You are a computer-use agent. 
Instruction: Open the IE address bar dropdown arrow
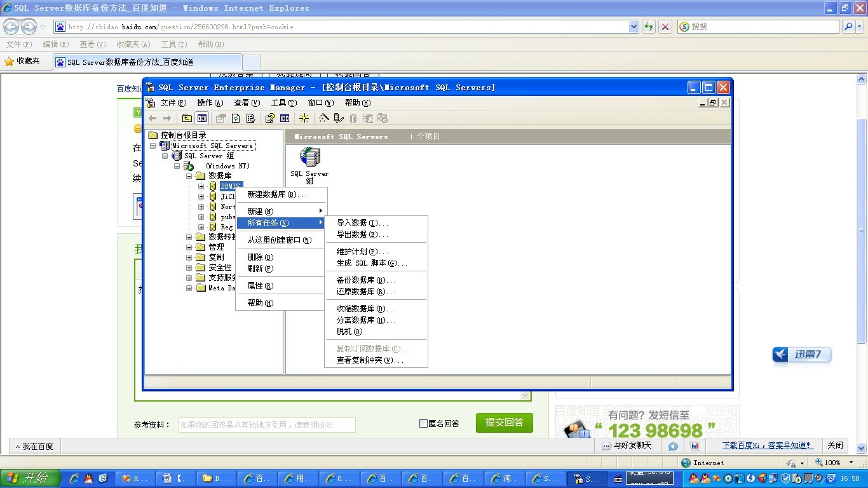[634, 27]
